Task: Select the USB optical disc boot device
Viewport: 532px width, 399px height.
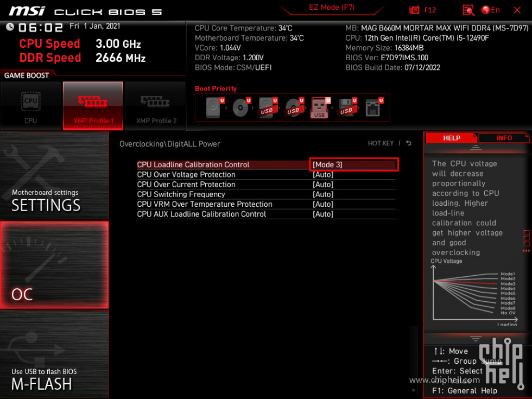Action: coord(294,107)
